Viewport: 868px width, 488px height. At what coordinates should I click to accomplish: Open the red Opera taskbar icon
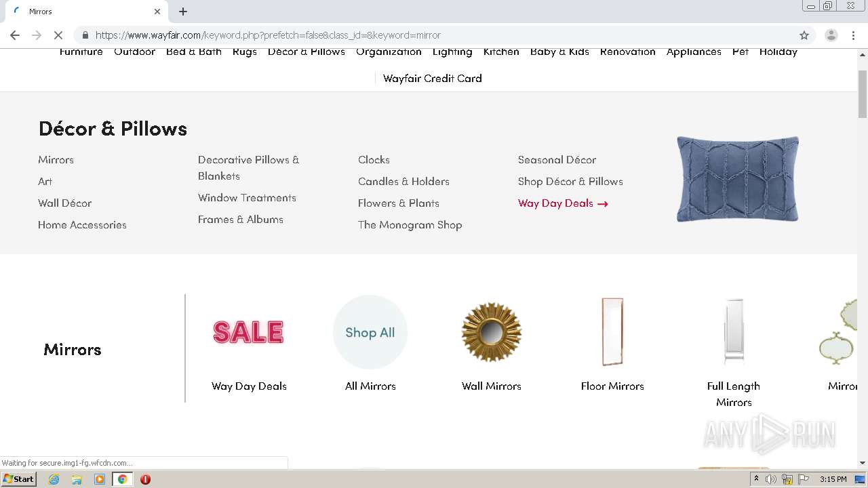[x=145, y=479]
